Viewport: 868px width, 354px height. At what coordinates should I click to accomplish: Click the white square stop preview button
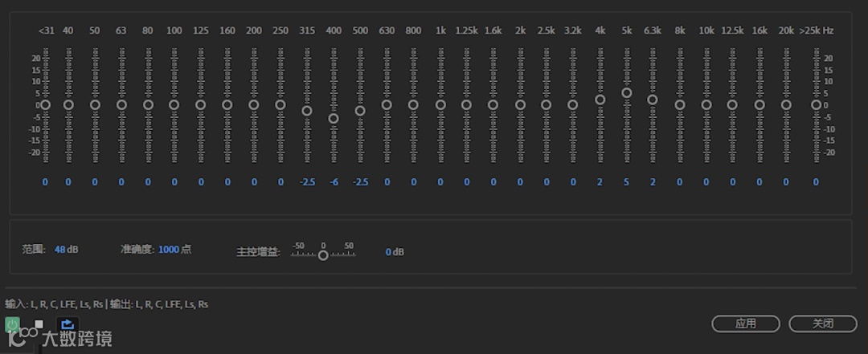coord(39,324)
